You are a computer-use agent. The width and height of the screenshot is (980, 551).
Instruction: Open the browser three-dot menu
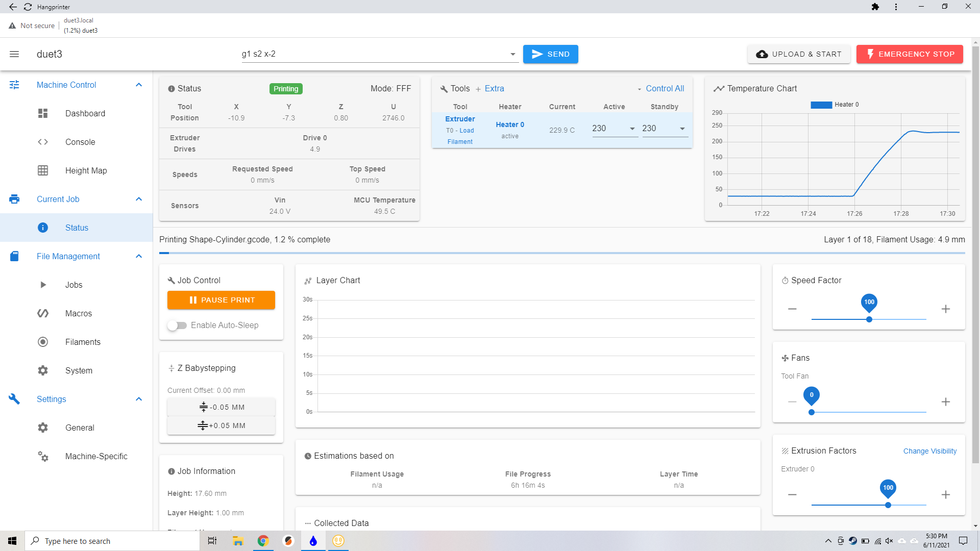[896, 7]
